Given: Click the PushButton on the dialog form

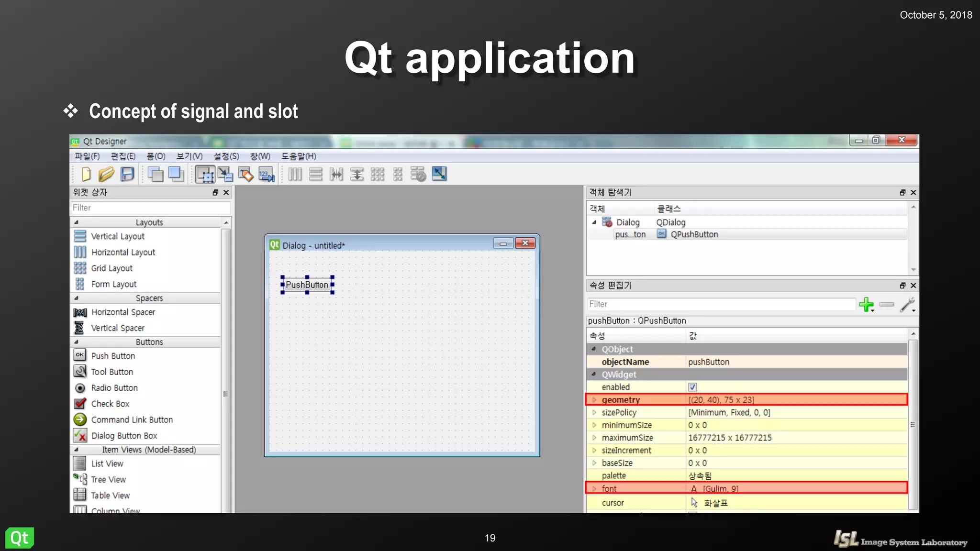Looking at the screenshot, I should pos(307,285).
